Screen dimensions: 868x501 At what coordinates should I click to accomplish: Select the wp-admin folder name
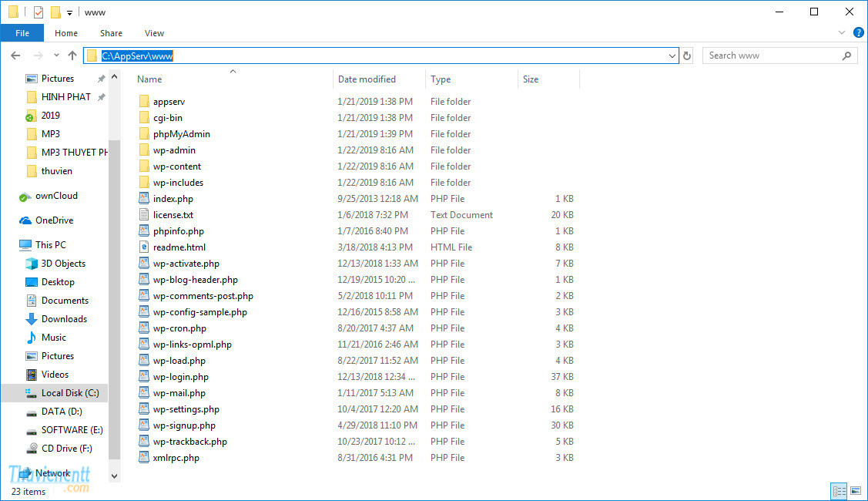click(174, 150)
